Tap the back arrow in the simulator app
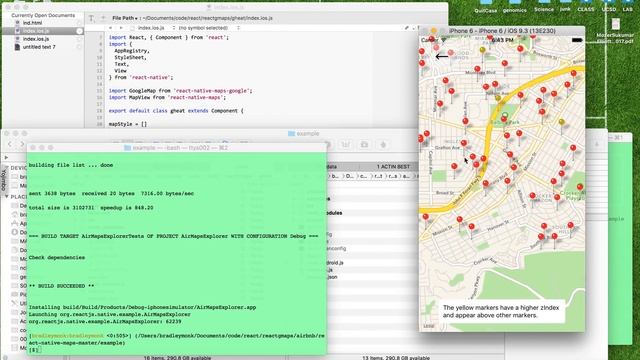Viewport: 640px width, 360px height. click(442, 56)
